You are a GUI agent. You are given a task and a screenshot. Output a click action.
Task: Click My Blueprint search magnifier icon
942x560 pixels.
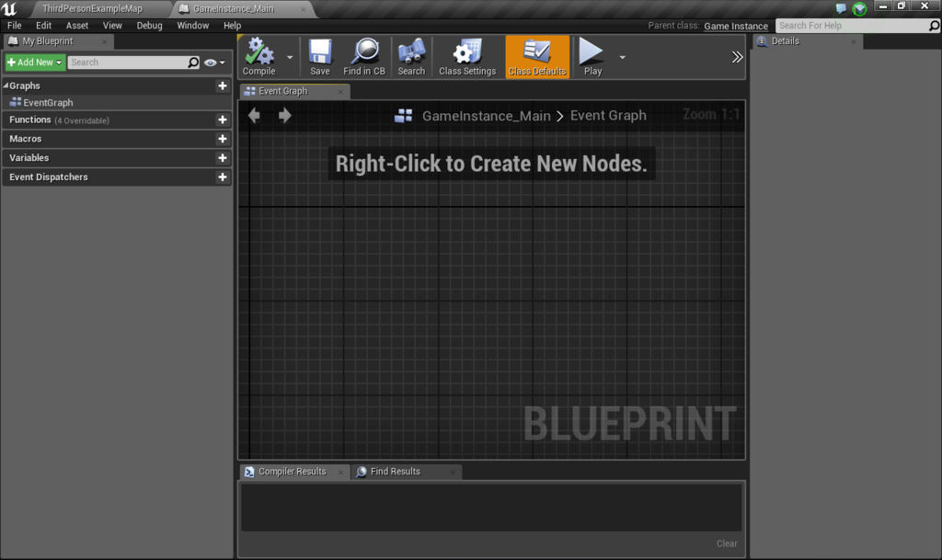(x=193, y=63)
